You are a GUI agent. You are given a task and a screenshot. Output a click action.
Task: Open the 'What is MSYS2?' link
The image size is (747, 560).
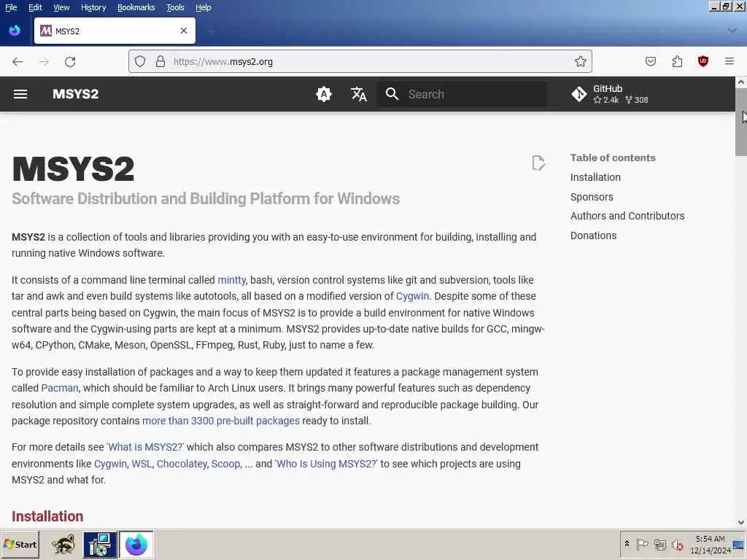[x=145, y=447]
